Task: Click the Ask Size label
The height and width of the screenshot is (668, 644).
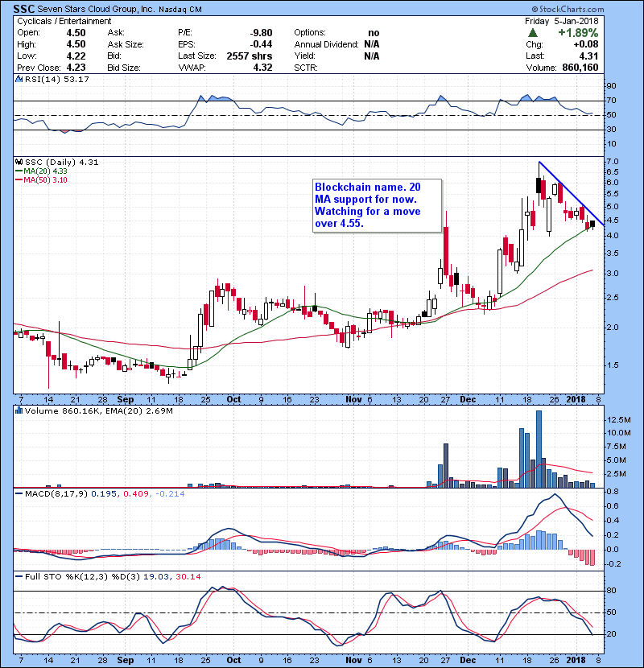Action: 126,44
